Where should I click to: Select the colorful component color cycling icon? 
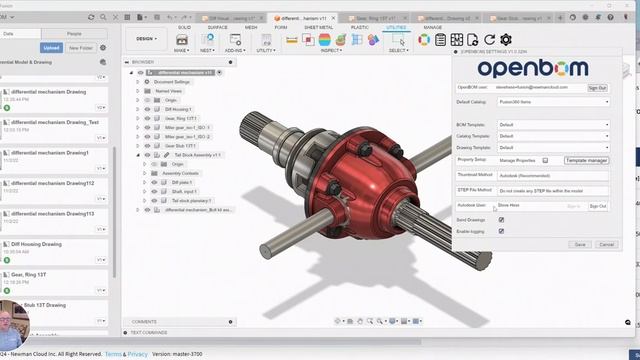pyautogui.click(x=373, y=40)
